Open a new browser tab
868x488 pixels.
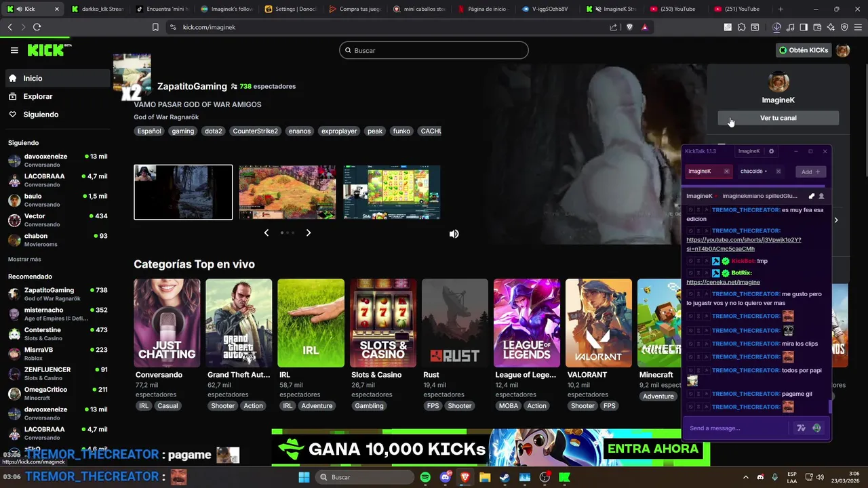pyautogui.click(x=781, y=9)
